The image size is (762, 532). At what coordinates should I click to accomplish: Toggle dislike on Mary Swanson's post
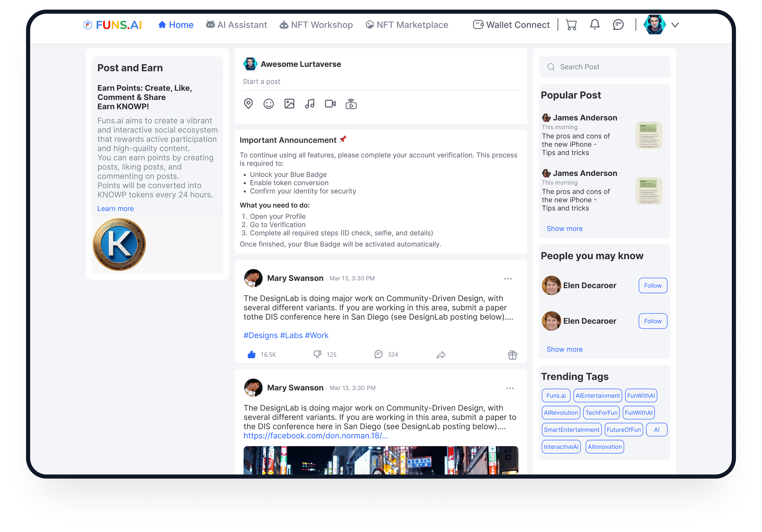click(x=317, y=354)
